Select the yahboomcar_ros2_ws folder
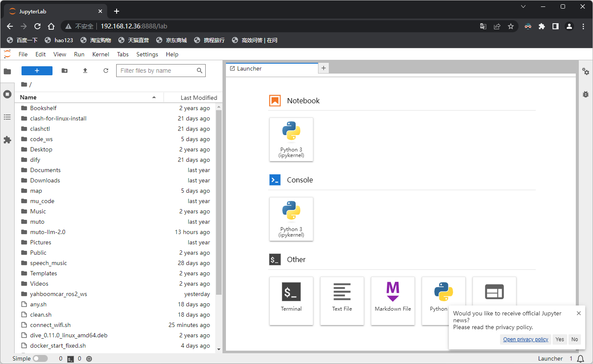 pyautogui.click(x=115, y=294)
